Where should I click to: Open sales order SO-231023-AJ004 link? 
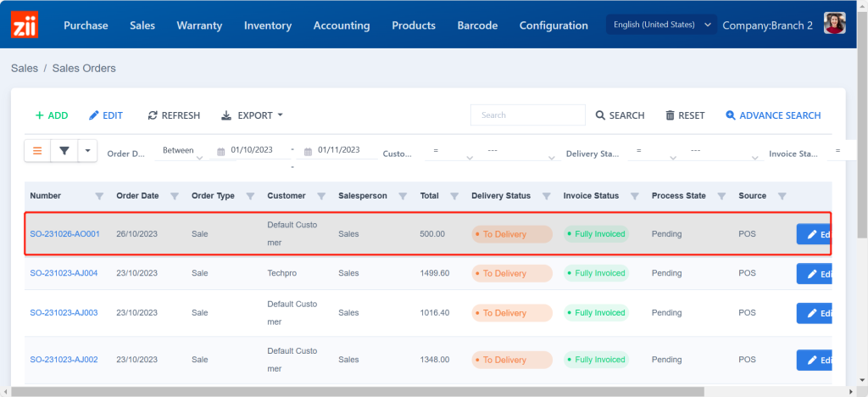64,273
